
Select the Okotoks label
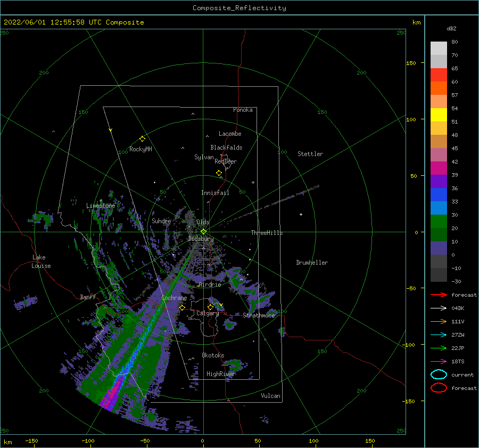tap(213, 355)
